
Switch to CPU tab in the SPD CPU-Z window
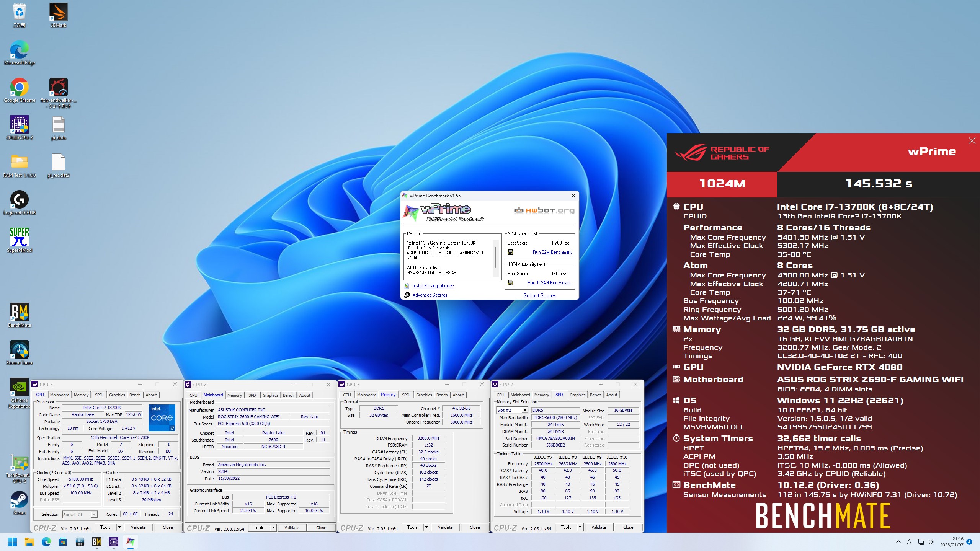coord(500,395)
